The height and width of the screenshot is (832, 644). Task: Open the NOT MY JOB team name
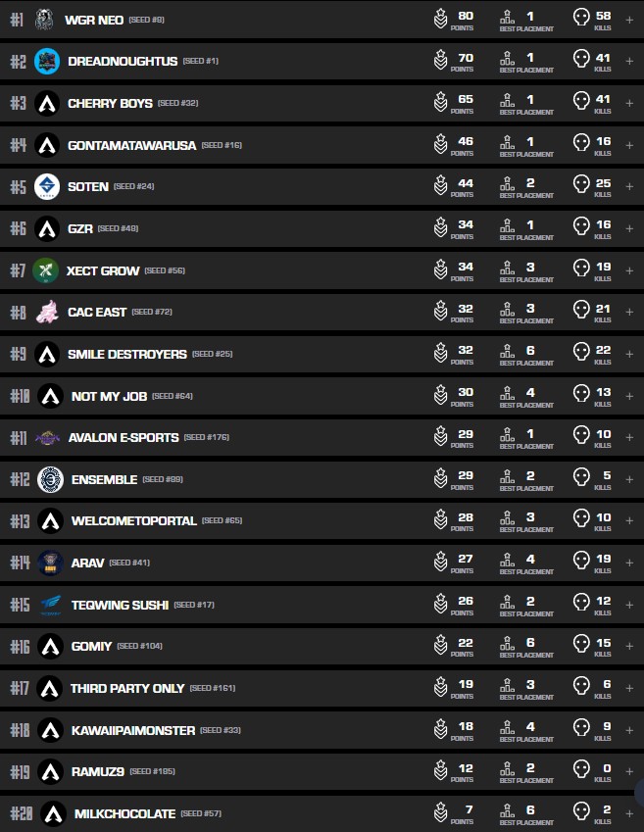click(x=109, y=396)
